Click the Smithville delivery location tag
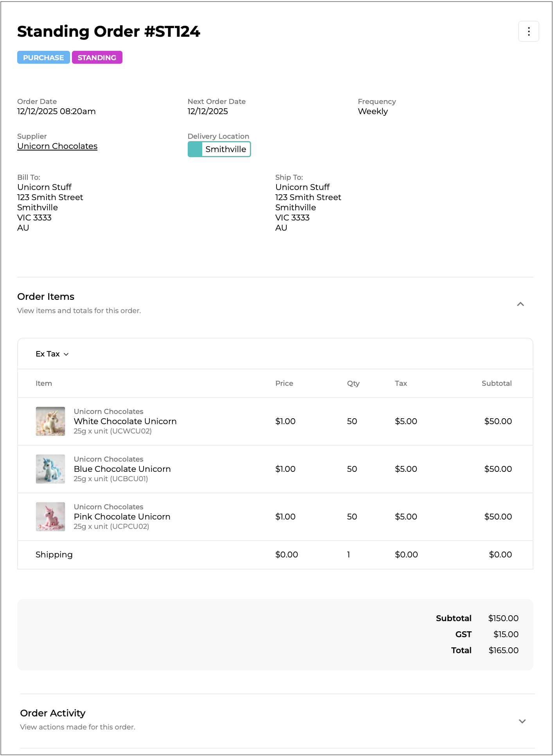 point(226,149)
